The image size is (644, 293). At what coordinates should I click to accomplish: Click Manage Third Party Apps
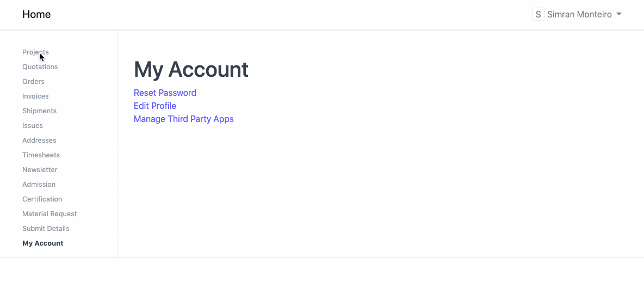(183, 119)
